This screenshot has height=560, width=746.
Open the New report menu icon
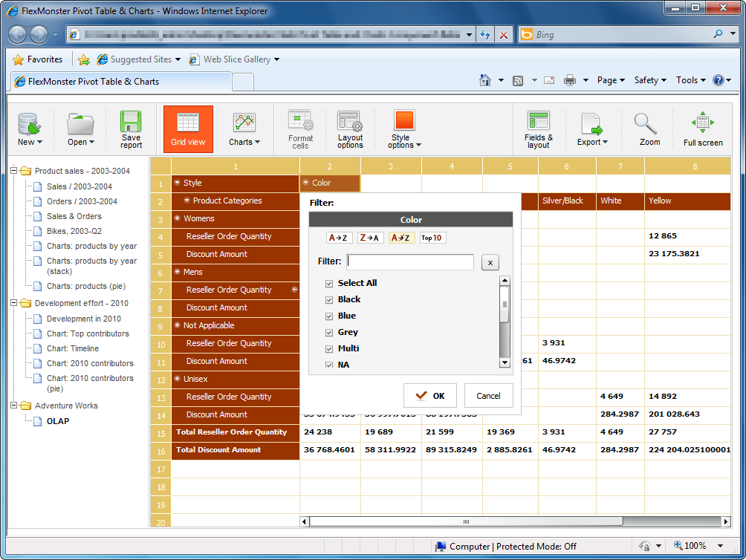(x=30, y=129)
